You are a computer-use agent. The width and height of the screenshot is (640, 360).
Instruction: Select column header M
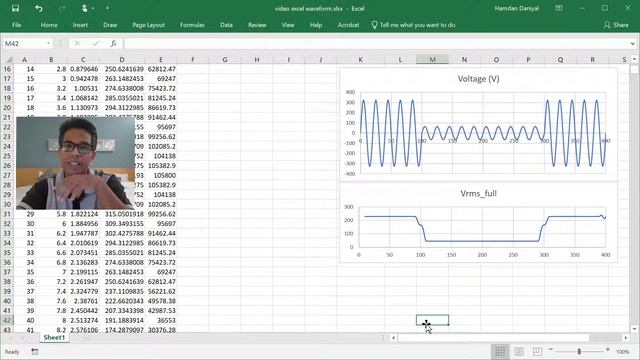(x=432, y=60)
